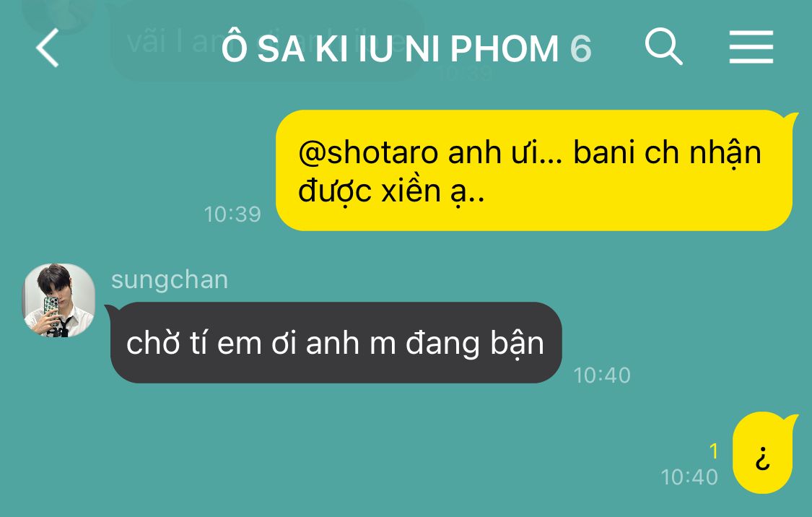This screenshot has height=517, width=812.
Task: Tap the 10:40 timestamp under unread count
Action: tap(689, 477)
